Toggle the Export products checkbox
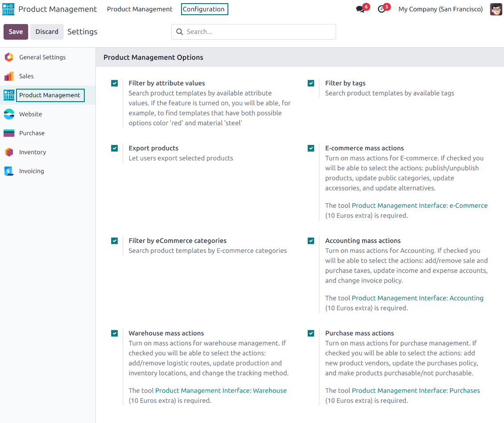The image size is (504, 423). click(x=115, y=148)
